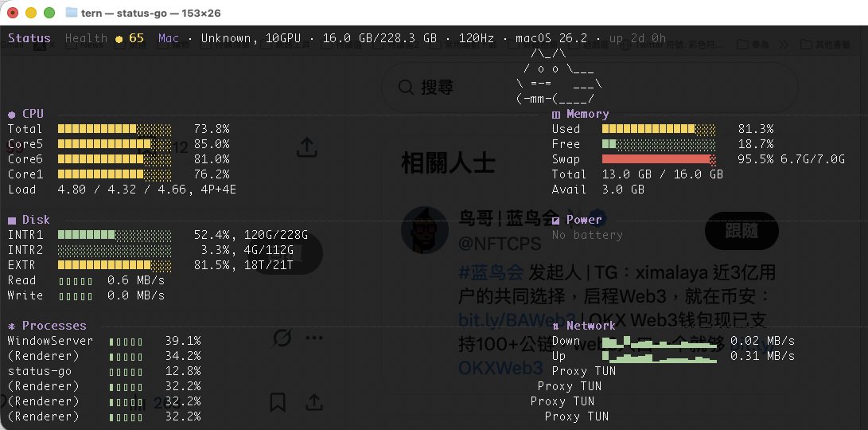Screen dimensions: 868x430
Task: Click the Health score 65
Action: (x=136, y=38)
